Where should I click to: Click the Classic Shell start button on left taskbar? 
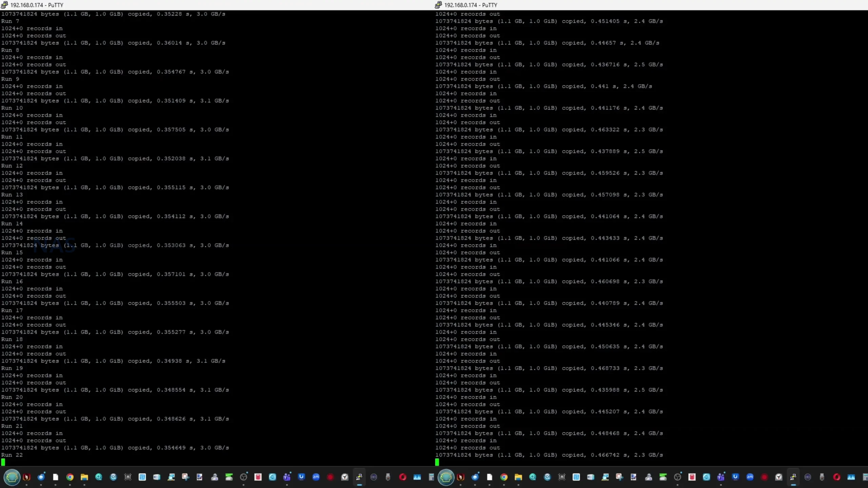click(x=12, y=477)
